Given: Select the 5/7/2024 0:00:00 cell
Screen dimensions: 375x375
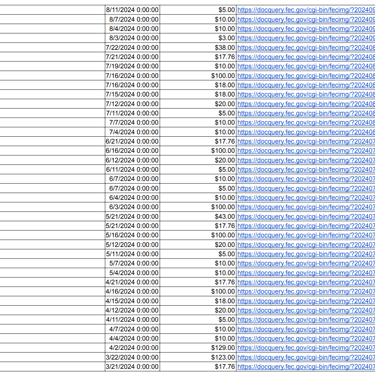Looking at the screenshot, I should (132, 263).
